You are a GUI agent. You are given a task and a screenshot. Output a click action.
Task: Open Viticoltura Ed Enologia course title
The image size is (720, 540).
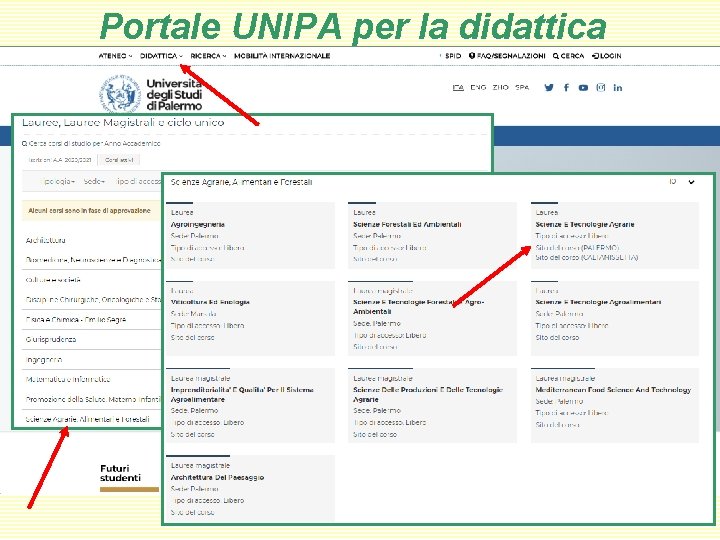[210, 302]
